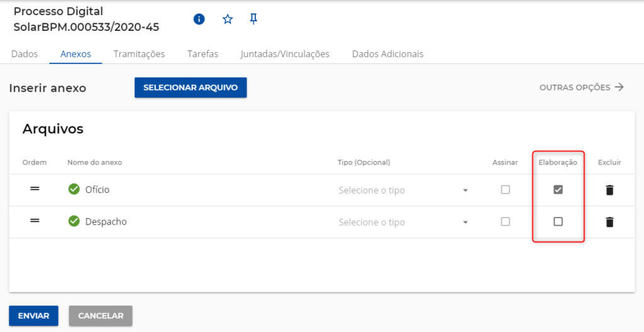The image size is (644, 332).
Task: Click the Enviar button
Action: point(33,316)
